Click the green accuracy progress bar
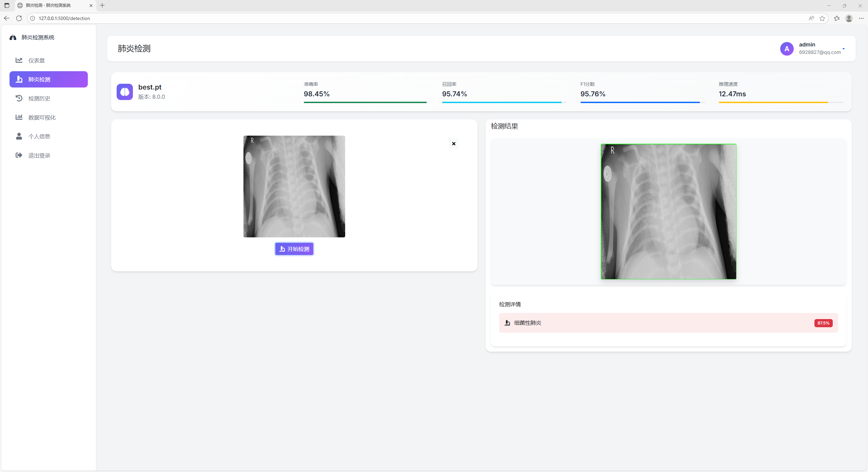 pyautogui.click(x=365, y=102)
